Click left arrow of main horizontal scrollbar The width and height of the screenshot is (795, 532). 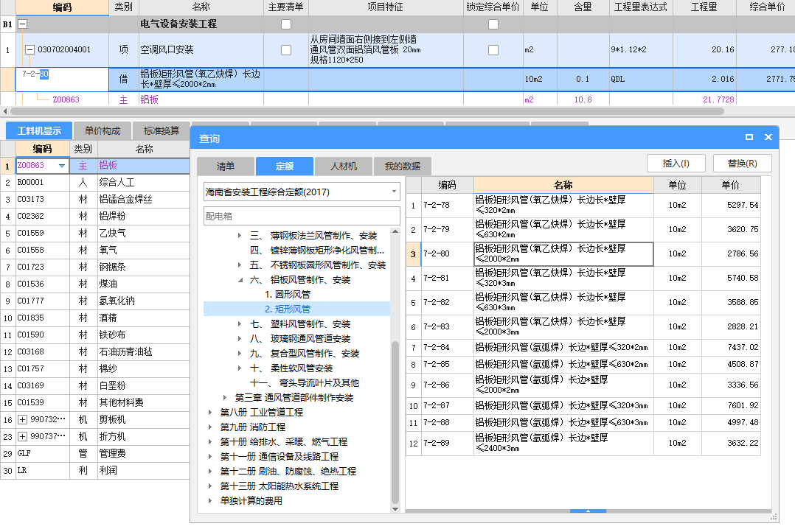pos(4,111)
